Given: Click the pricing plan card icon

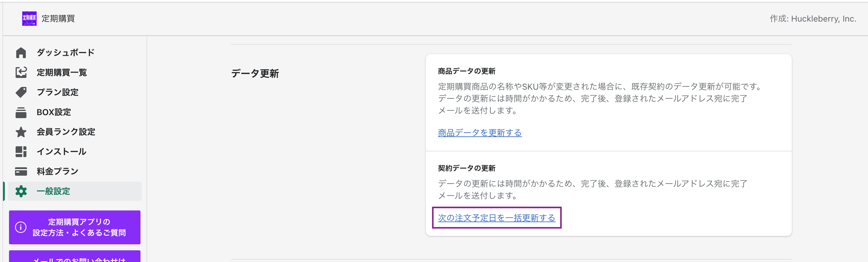Looking at the screenshot, I should tap(21, 171).
